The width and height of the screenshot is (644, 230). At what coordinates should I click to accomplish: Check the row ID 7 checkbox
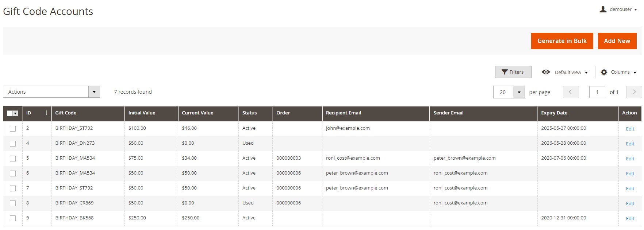pyautogui.click(x=13, y=188)
